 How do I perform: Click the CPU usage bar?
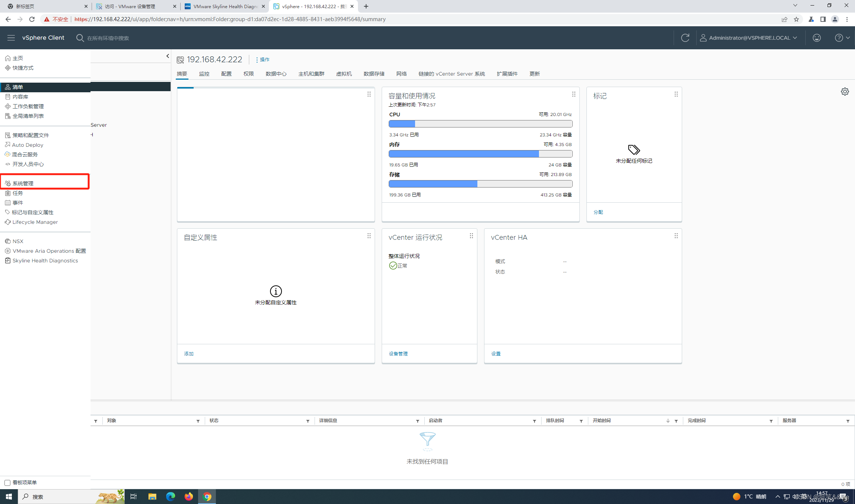click(480, 124)
